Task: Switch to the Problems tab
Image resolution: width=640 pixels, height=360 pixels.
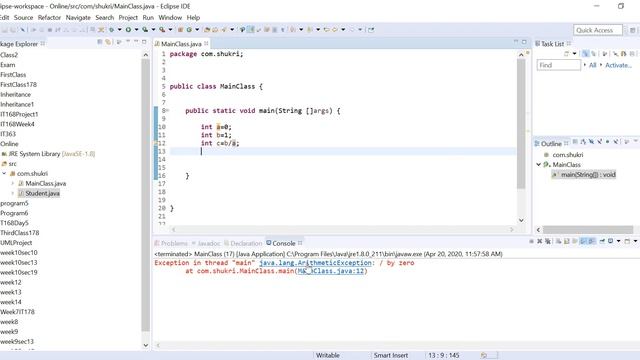Action: [171, 243]
